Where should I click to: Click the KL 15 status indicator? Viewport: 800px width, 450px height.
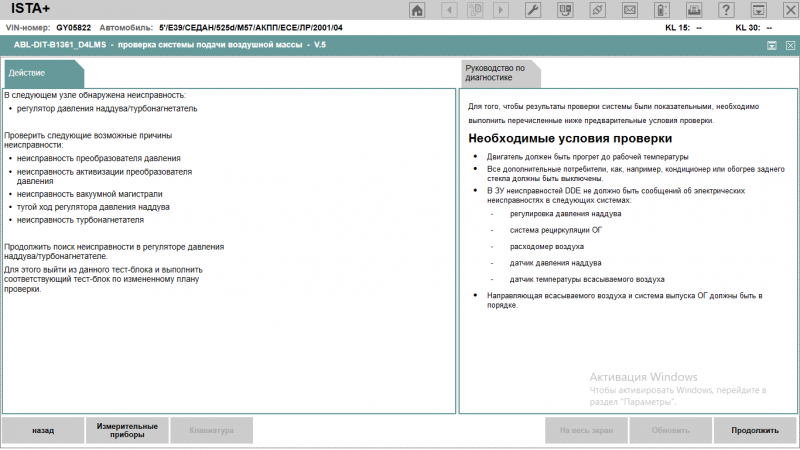pos(683,28)
